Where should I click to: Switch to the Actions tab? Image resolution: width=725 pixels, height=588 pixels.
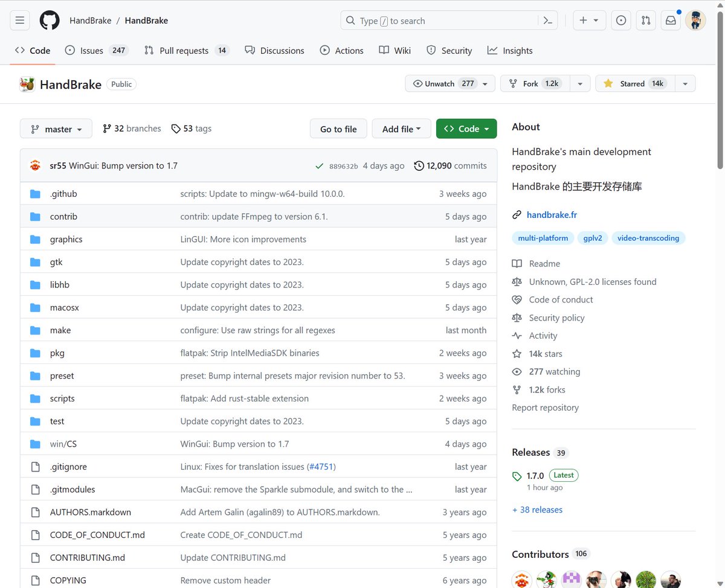pos(342,51)
